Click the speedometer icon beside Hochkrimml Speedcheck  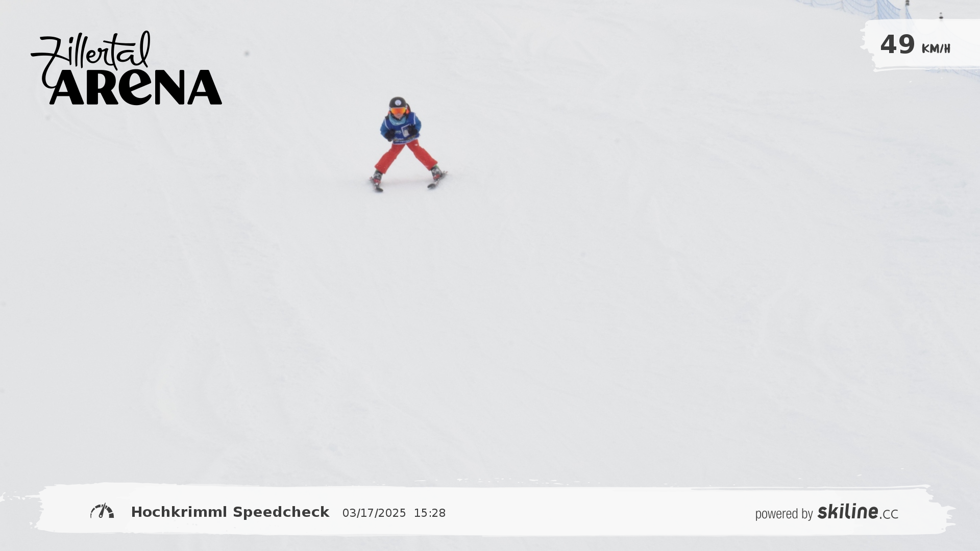(x=102, y=511)
